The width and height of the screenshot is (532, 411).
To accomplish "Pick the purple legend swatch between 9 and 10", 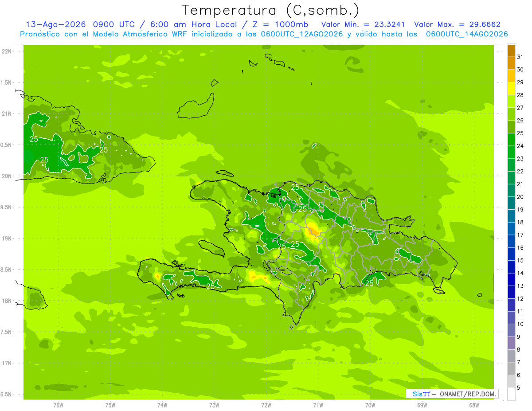I will click(x=511, y=330).
